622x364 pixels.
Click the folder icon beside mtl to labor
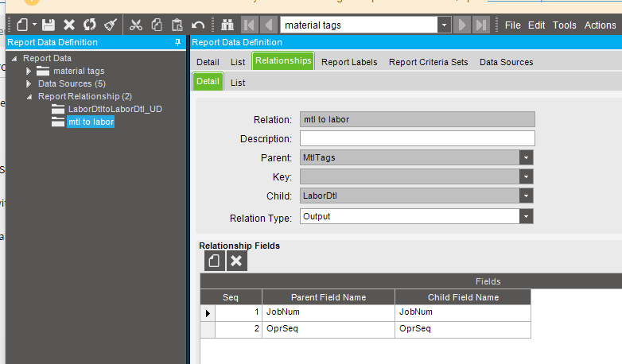[x=58, y=122]
